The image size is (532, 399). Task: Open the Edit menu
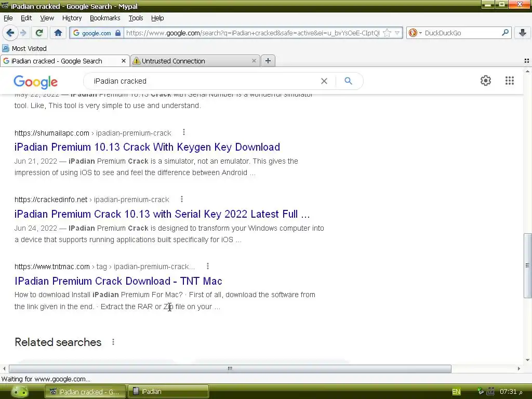click(26, 18)
